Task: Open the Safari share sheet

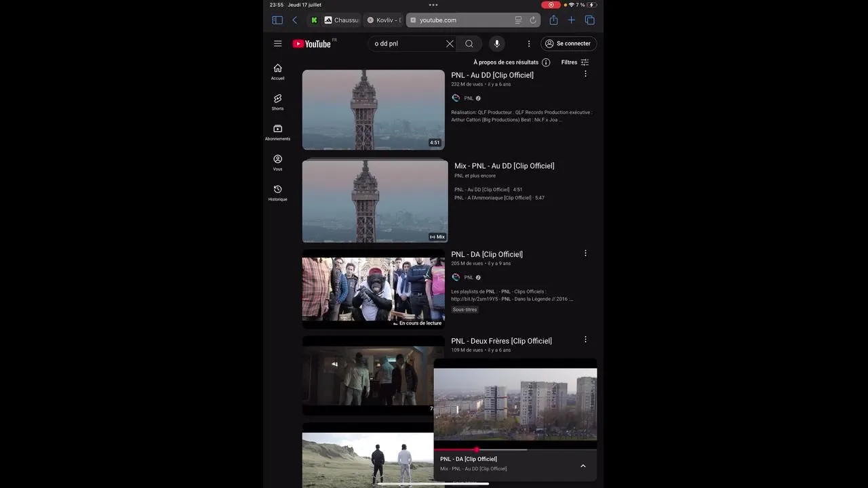Action: pyautogui.click(x=553, y=20)
